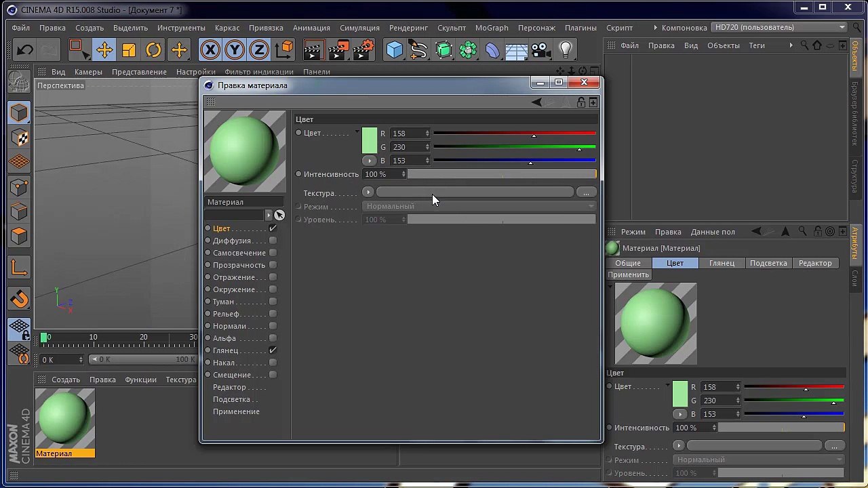Open texture arrow menu in material editor

coord(368,192)
